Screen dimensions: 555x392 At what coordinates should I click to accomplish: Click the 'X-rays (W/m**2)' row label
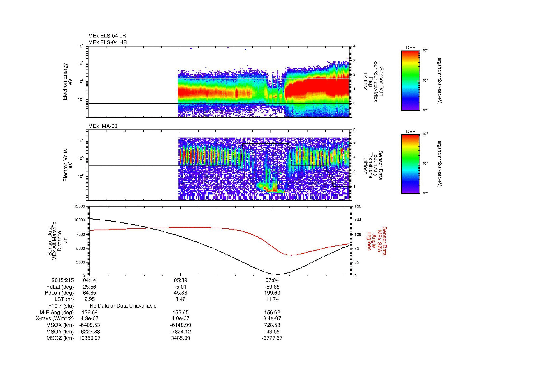(55, 318)
